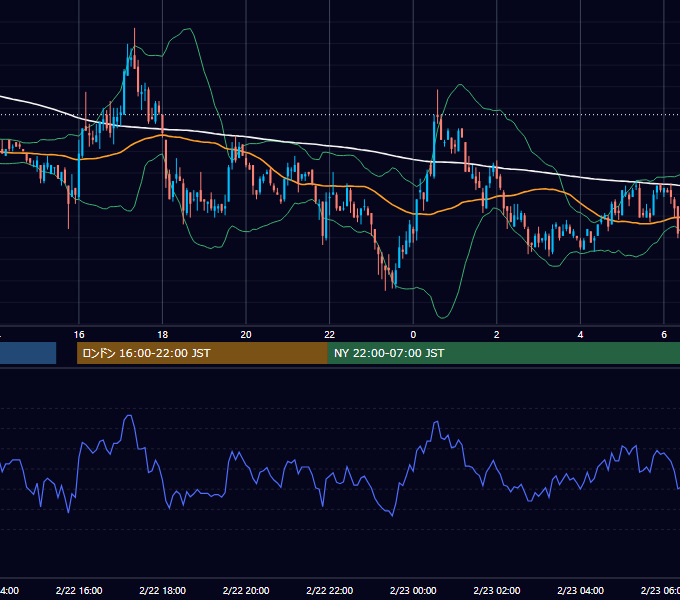
Task: Click the 2/22 16:00 date label
Action: click(79, 590)
